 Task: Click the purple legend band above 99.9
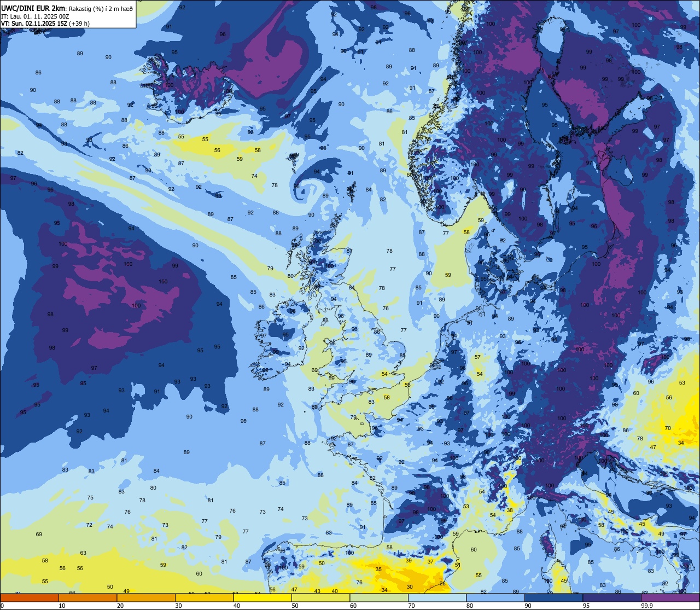point(670,598)
